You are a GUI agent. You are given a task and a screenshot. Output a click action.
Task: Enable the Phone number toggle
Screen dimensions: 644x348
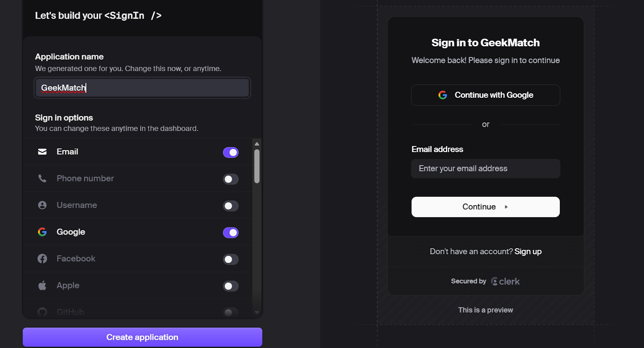pyautogui.click(x=231, y=179)
